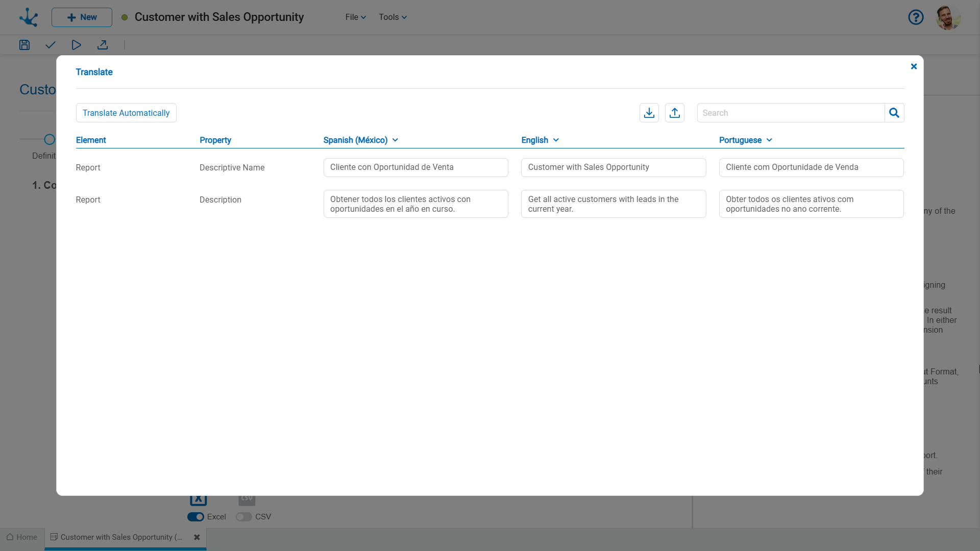Open the Tools menu
The height and width of the screenshot is (551, 980).
pyautogui.click(x=393, y=17)
